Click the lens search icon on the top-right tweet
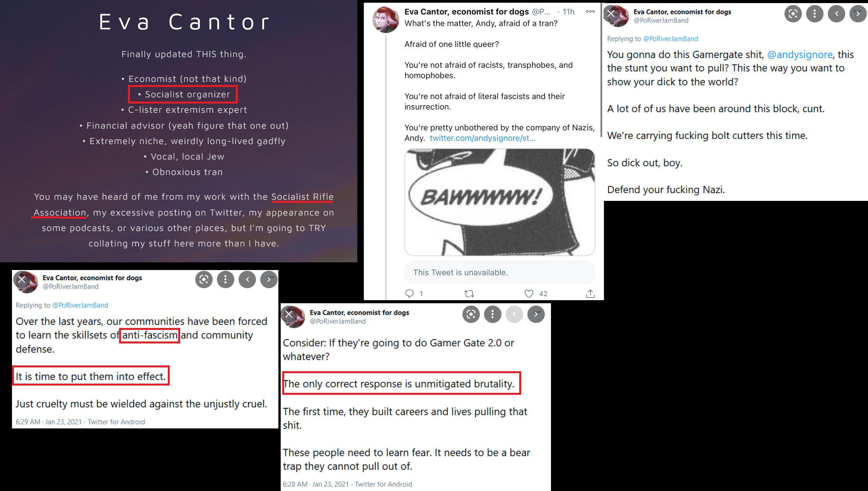868x491 pixels. pyautogui.click(x=793, y=14)
